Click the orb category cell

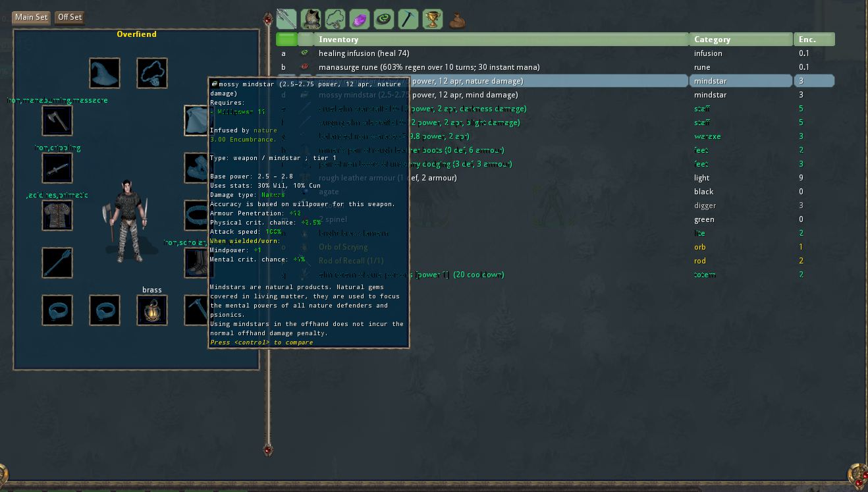coord(741,247)
